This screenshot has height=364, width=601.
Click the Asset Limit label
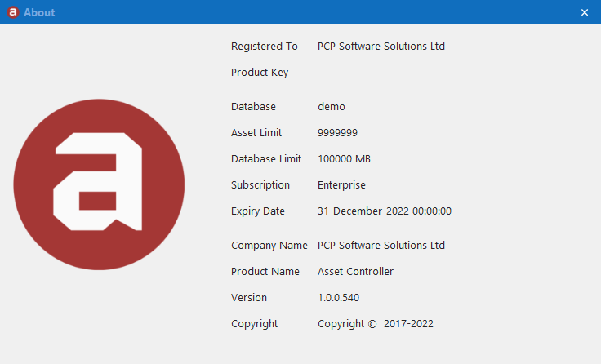click(x=256, y=132)
